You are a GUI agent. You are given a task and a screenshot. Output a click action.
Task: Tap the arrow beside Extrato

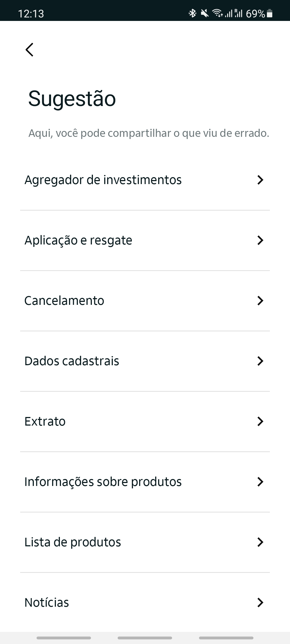[260, 421]
